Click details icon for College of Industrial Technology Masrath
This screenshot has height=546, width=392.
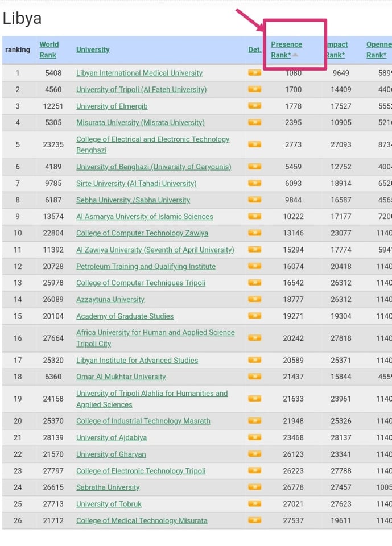click(255, 421)
